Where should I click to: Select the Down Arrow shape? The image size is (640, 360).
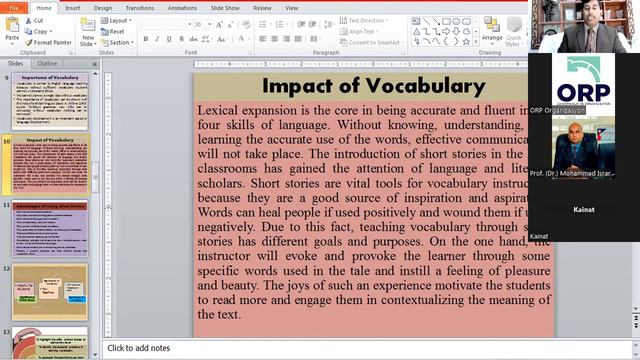pyautogui.click(x=456, y=31)
